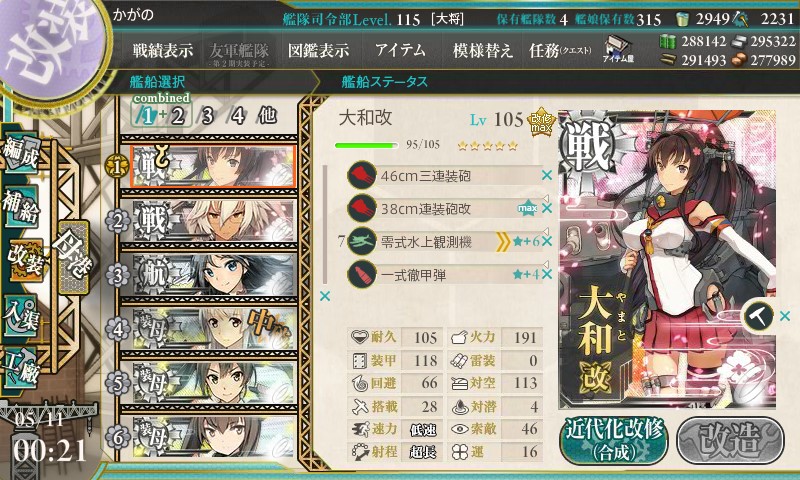Click the 一式徹甲弾 shell icon
This screenshot has width=800, height=480.
(362, 274)
